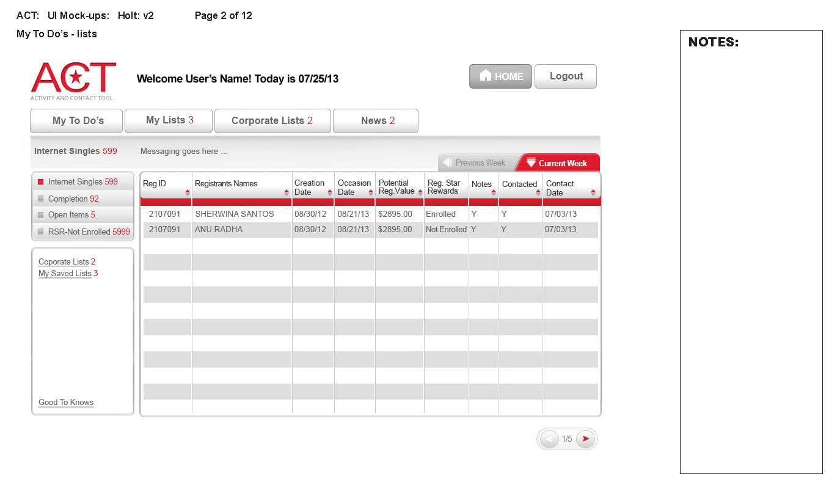Sort by Reg ID column arrows
840x504 pixels.
coord(188,192)
